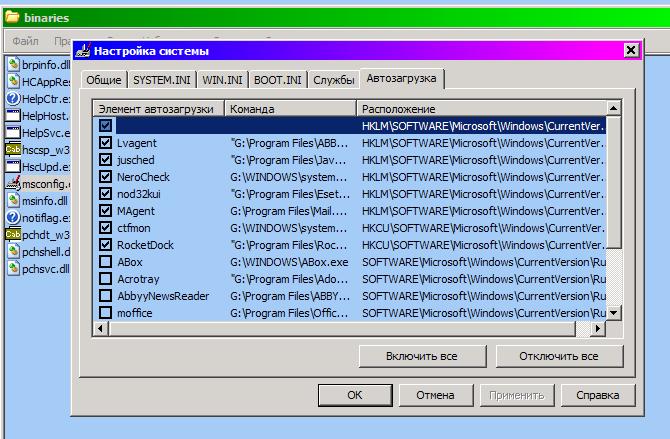Click the MAgent Mail command text
The width and height of the screenshot is (670, 439).
pos(289,211)
